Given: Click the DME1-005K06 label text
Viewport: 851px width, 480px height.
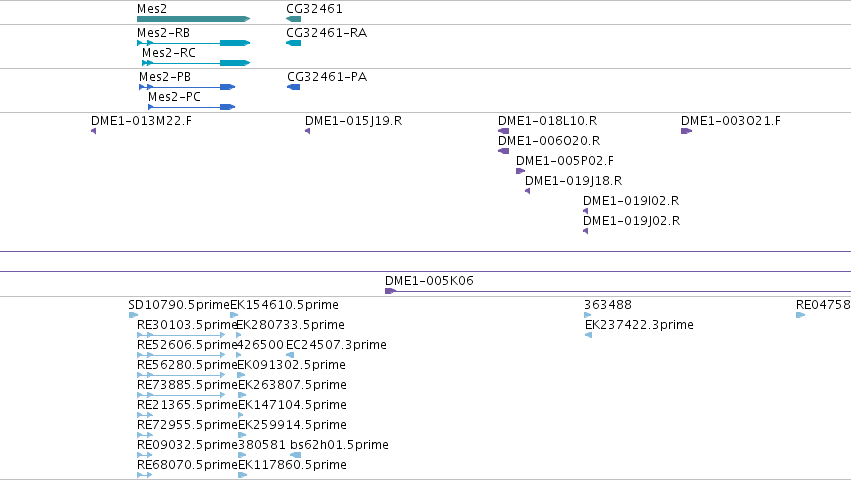Looking at the screenshot, I should (x=429, y=281).
